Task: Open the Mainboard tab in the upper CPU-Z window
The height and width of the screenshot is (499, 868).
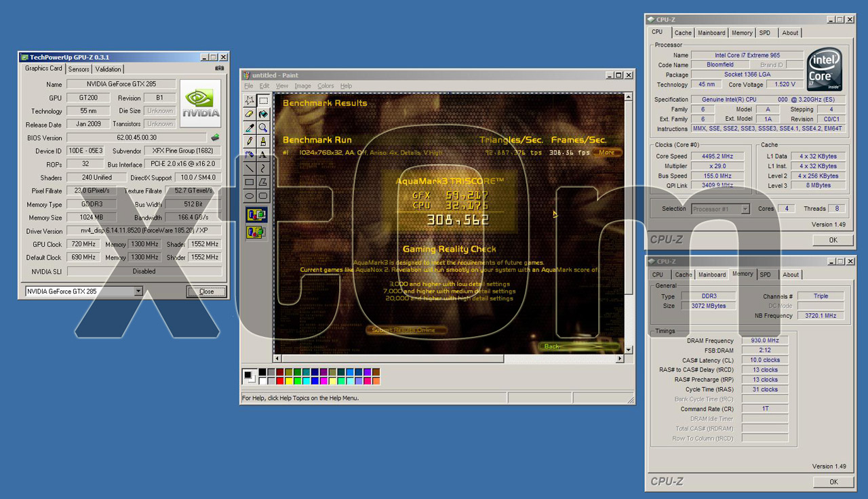Action: tap(711, 33)
